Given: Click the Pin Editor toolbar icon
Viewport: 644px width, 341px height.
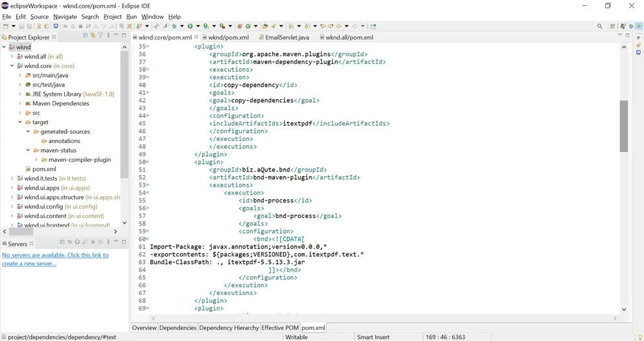Looking at the screenshot, I should click(373, 27).
